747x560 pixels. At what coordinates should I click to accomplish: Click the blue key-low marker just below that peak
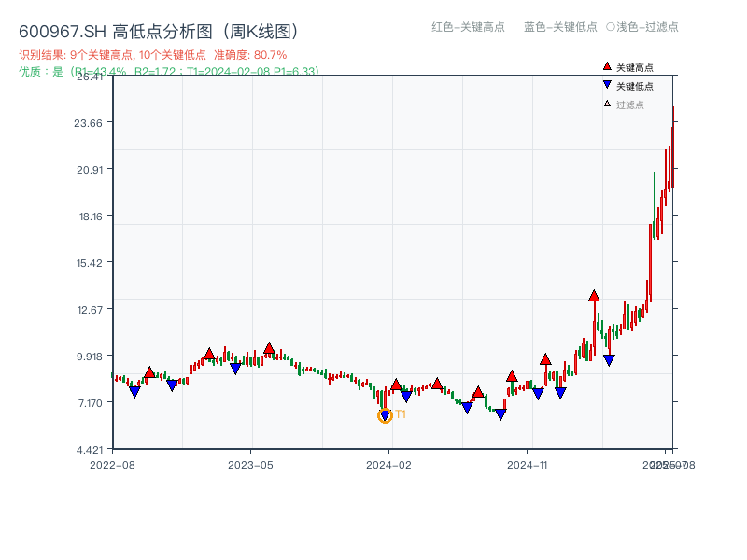pos(609,360)
